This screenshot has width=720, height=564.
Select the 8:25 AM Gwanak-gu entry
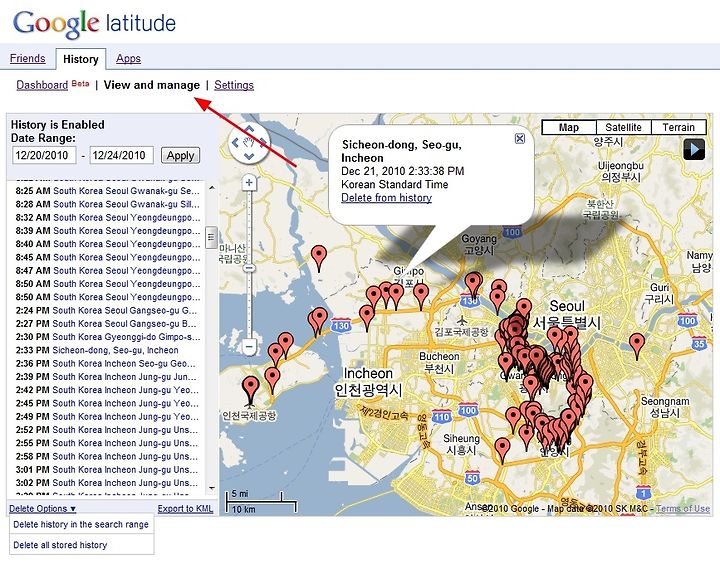pyautogui.click(x=107, y=191)
